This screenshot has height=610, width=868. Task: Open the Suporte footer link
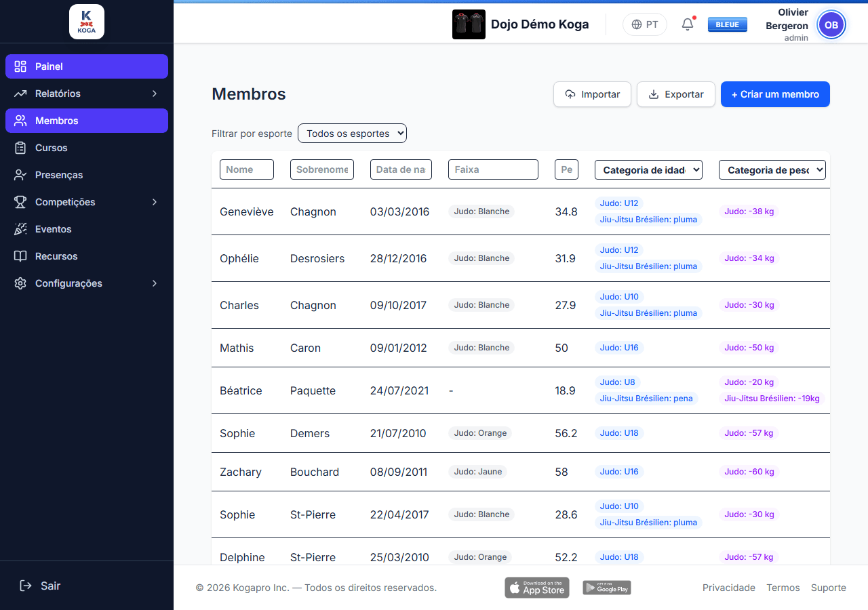click(829, 588)
